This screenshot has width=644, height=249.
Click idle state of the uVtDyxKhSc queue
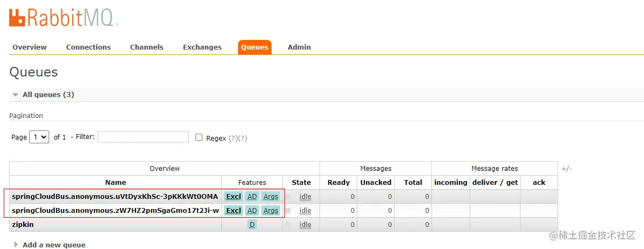pos(305,197)
